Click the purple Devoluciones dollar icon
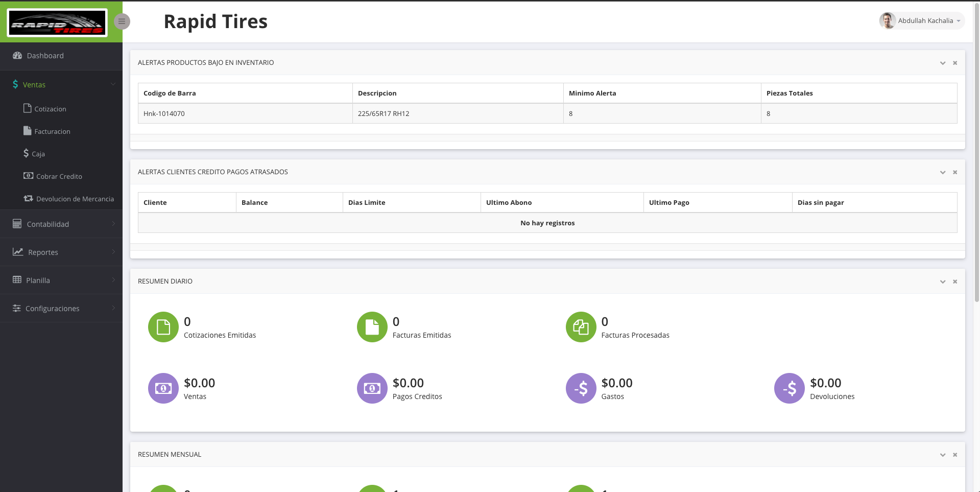Screen dimensions: 980x492 point(789,388)
